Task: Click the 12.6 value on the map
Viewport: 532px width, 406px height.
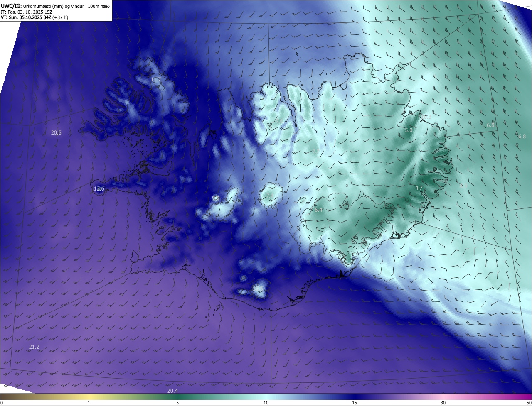Action: coord(99,189)
